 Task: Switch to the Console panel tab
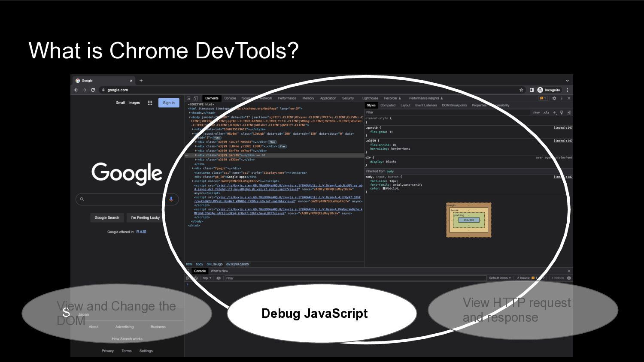pos(230,98)
